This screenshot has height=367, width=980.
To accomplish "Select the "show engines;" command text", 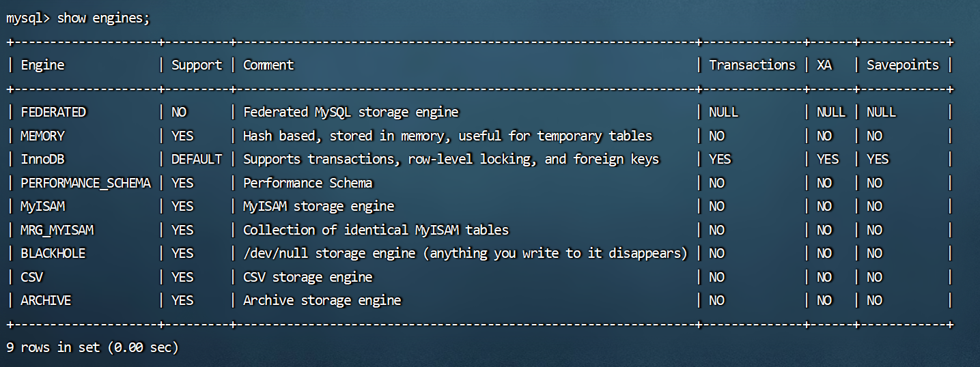I will point(103,18).
